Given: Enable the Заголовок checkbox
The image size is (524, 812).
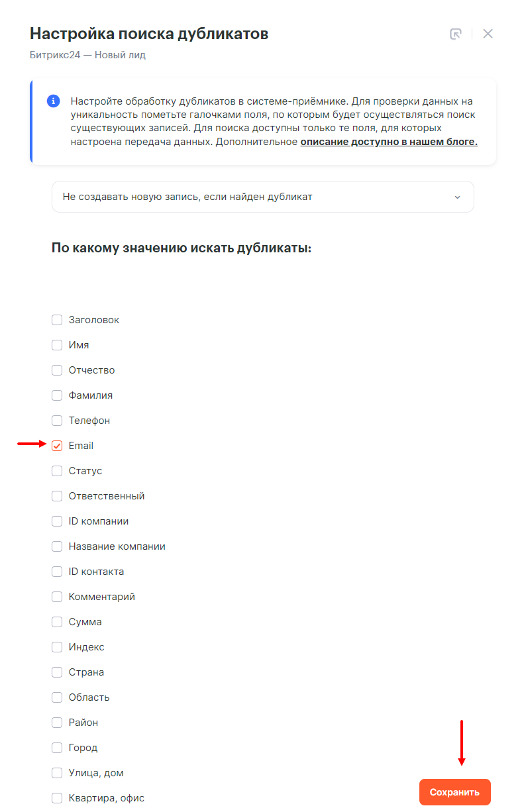Looking at the screenshot, I should pos(57,320).
